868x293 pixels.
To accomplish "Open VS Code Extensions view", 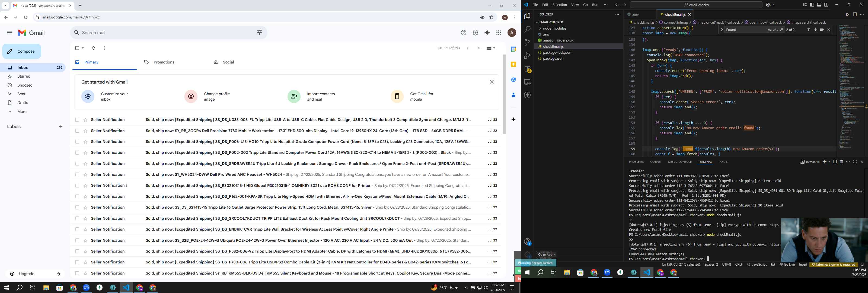I will pyautogui.click(x=527, y=69).
